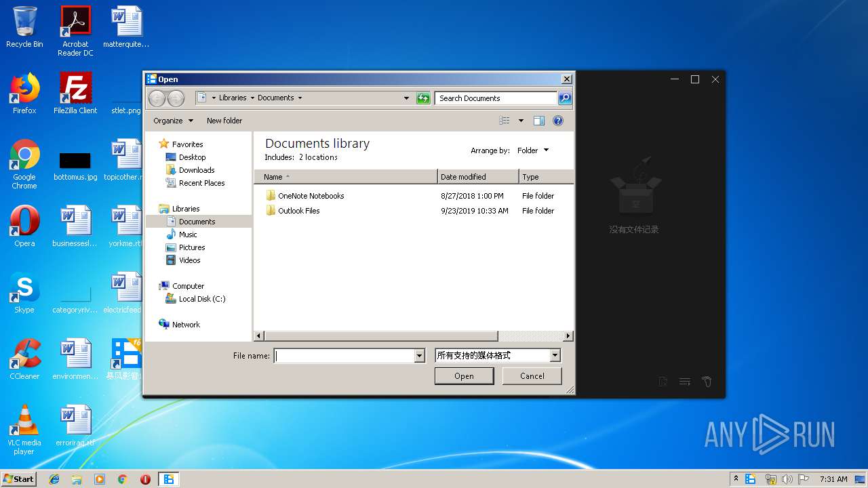
Task: Sort by Date modified column
Action: point(479,177)
